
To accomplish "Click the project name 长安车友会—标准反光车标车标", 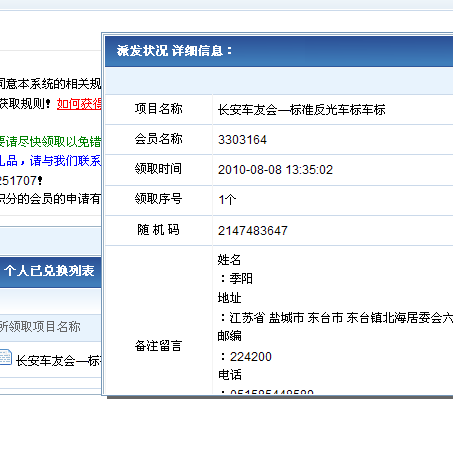I will tap(302, 110).
